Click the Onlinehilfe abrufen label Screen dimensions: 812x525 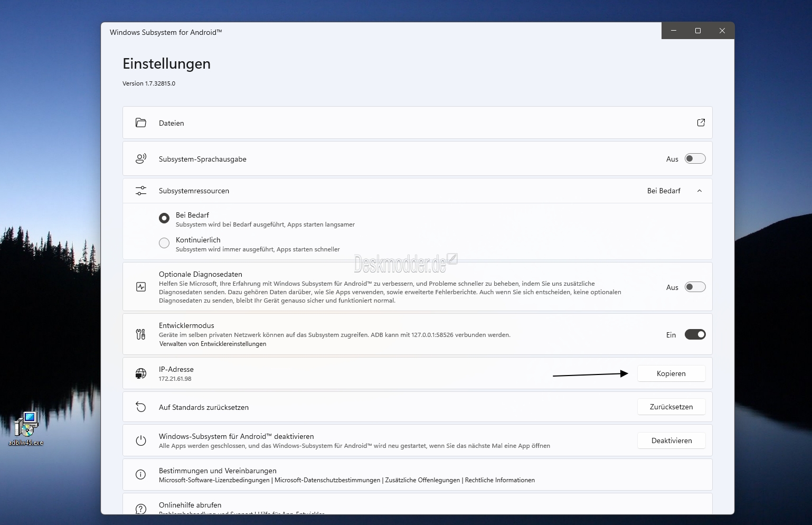pos(190,505)
